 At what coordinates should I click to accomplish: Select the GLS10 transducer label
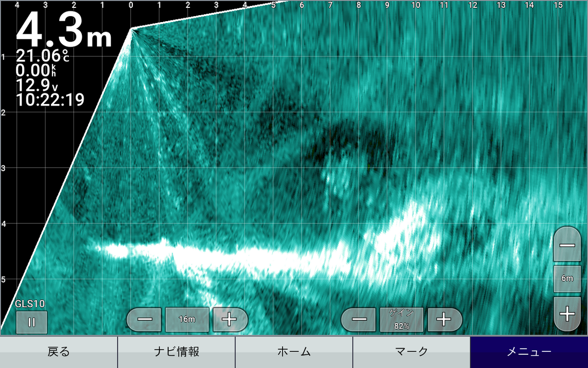pos(30,304)
